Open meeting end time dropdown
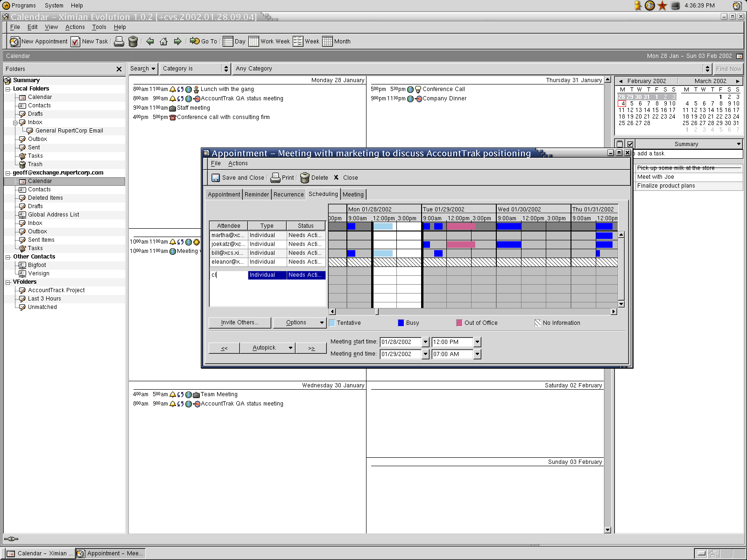 point(477,354)
